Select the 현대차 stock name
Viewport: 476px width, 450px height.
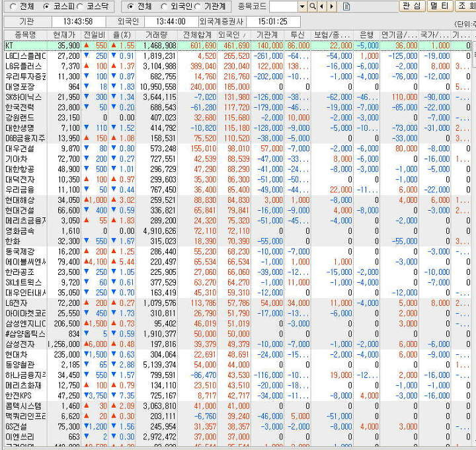pyautogui.click(x=17, y=355)
